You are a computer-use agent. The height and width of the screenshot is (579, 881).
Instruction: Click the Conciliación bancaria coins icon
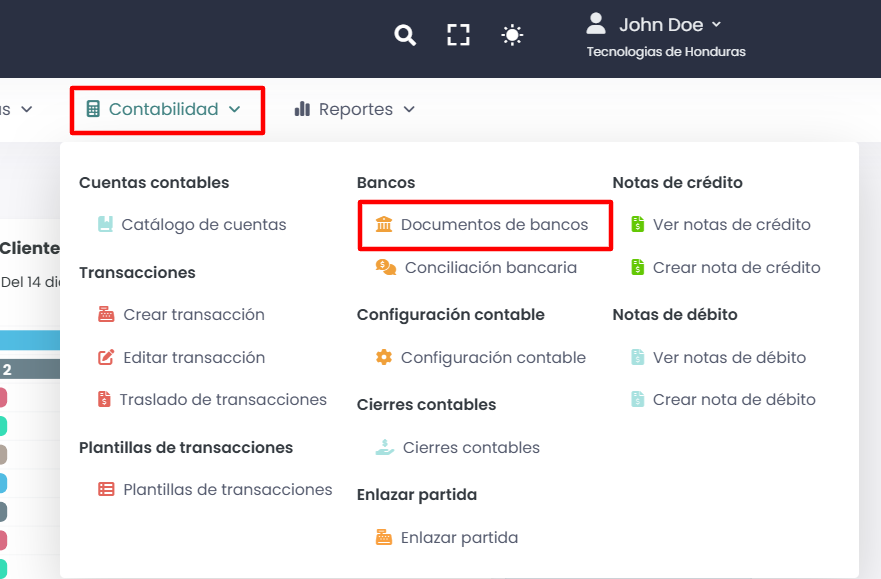(x=386, y=267)
